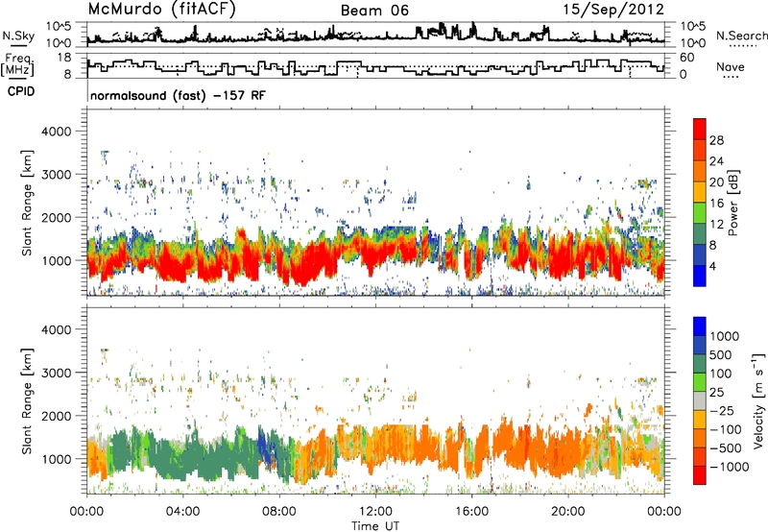
Task: Click the '28' Power scale value
Action: click(x=716, y=140)
